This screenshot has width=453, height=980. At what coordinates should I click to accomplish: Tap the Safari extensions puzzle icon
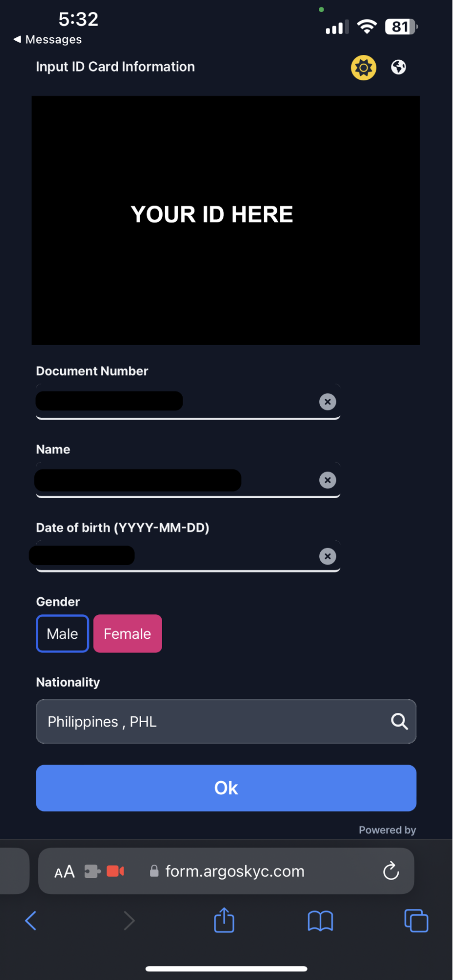coord(93,871)
